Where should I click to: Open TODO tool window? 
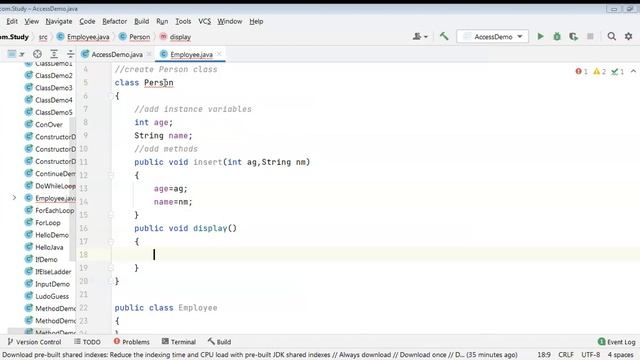point(87,342)
